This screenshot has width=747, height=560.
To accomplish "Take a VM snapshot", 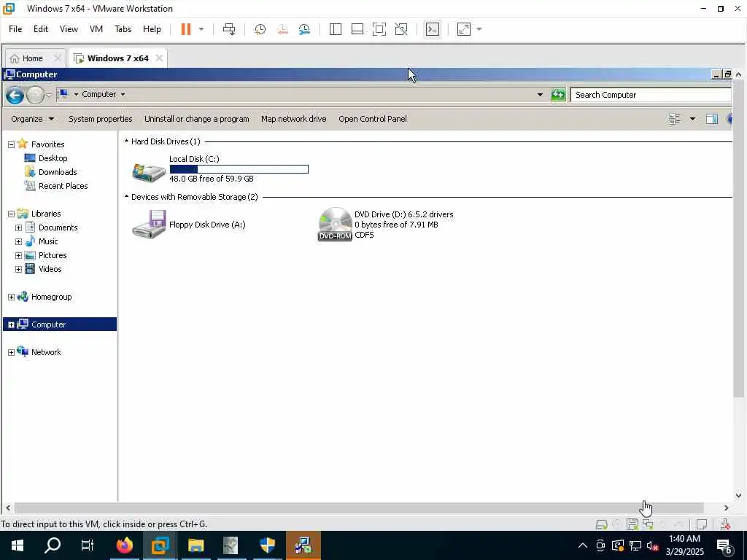I will [260, 29].
